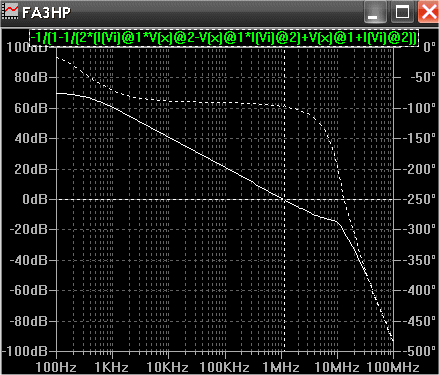Click the 60dB left axis label
The height and width of the screenshot is (375, 439).
[31, 108]
